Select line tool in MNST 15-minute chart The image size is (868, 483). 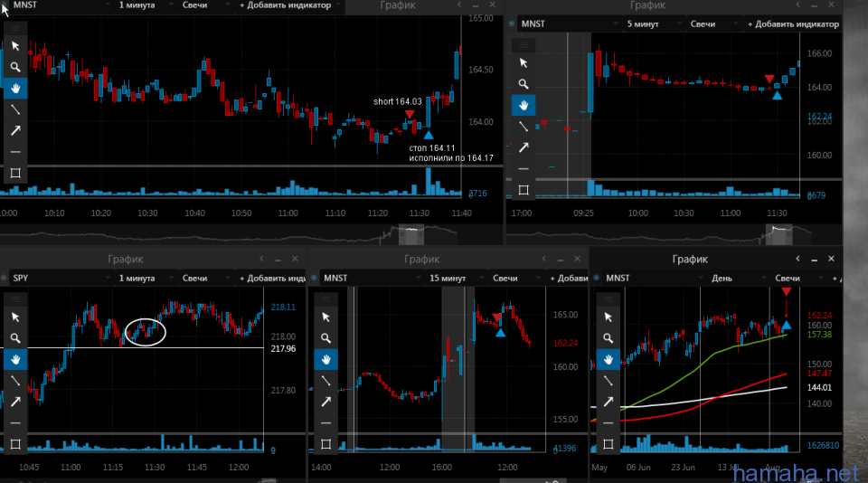click(x=325, y=381)
